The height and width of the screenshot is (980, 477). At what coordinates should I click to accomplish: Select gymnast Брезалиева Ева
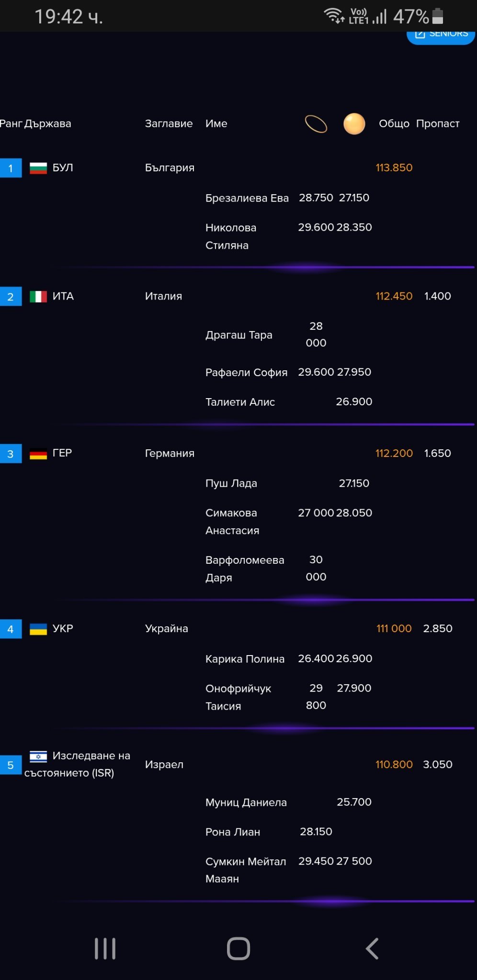point(247,198)
